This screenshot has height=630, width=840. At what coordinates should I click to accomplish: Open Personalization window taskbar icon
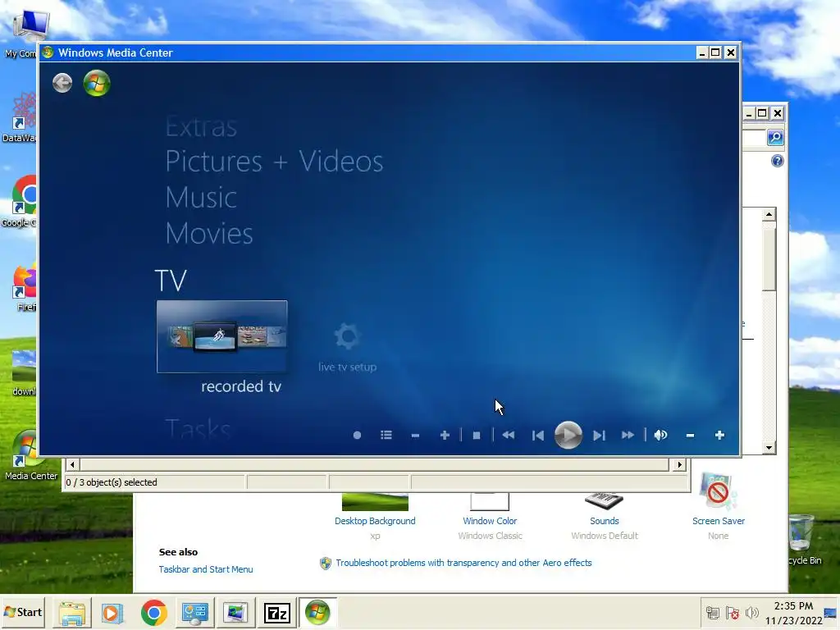click(235, 613)
